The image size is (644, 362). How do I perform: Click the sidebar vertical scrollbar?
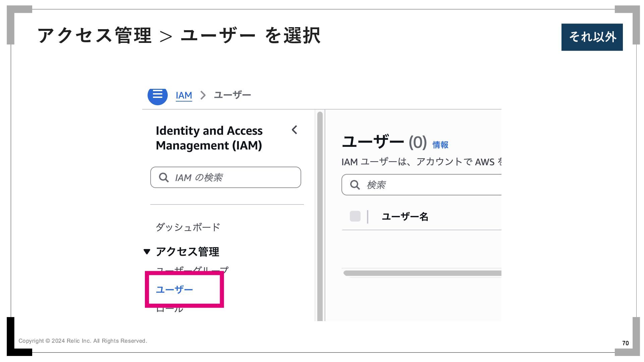coord(320,216)
